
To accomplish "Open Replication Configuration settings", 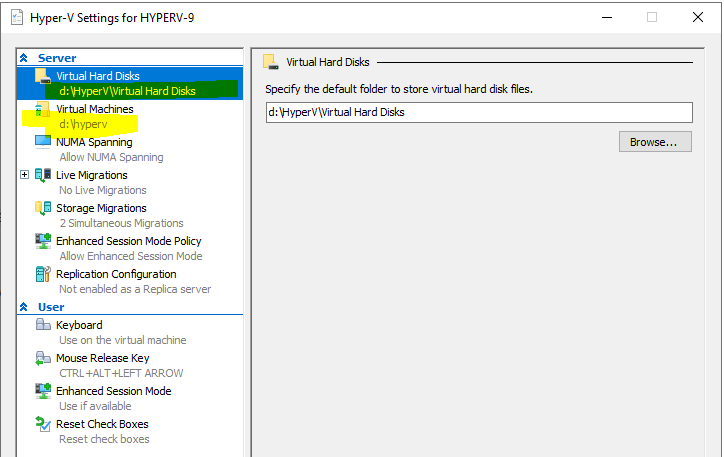I will [x=116, y=274].
